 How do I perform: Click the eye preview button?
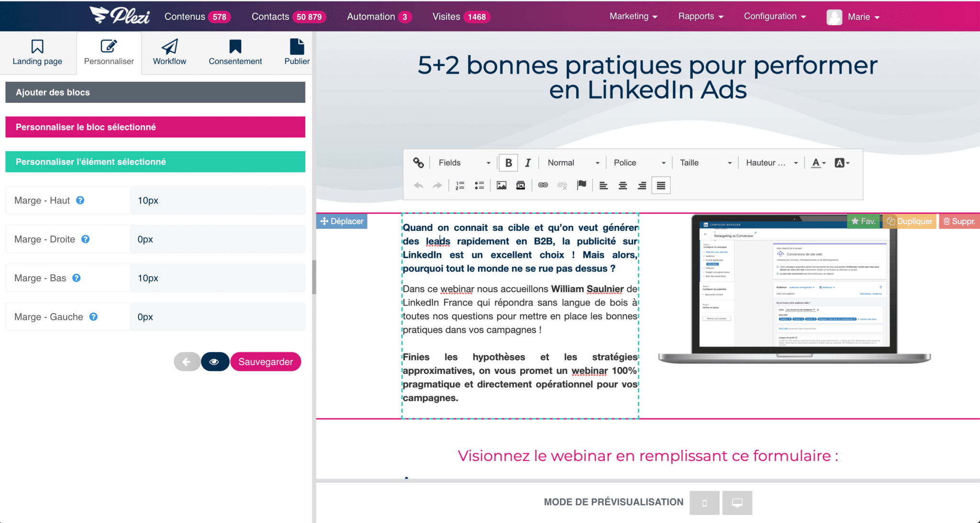[214, 362]
